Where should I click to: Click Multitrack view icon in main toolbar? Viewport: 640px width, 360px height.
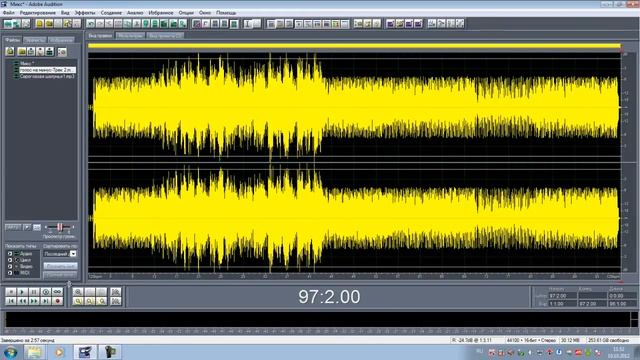click(17, 24)
